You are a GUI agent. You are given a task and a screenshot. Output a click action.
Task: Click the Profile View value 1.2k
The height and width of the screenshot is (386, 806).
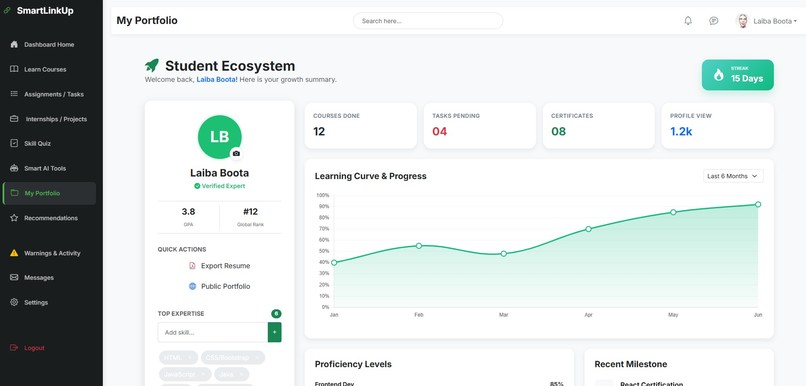click(681, 132)
